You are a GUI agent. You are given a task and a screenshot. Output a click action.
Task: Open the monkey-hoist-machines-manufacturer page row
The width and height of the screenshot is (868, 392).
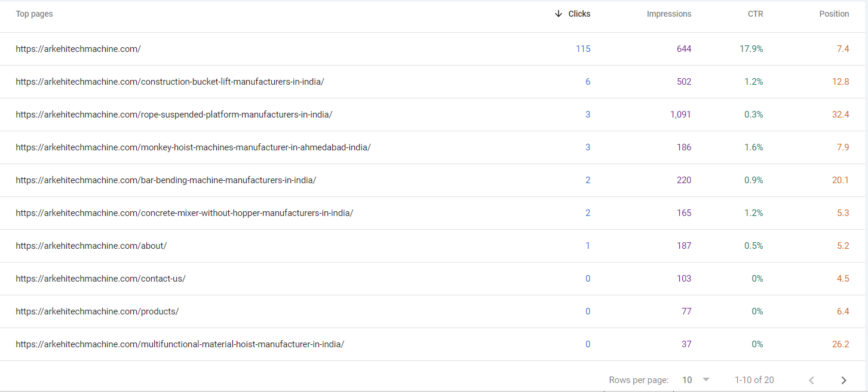pyautogui.click(x=193, y=147)
